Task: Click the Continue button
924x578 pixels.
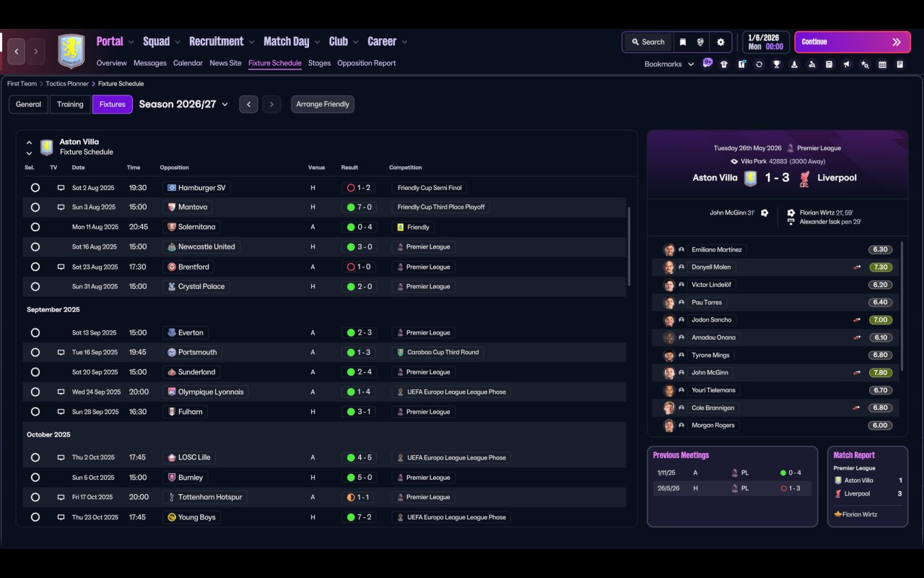Action: 853,42
